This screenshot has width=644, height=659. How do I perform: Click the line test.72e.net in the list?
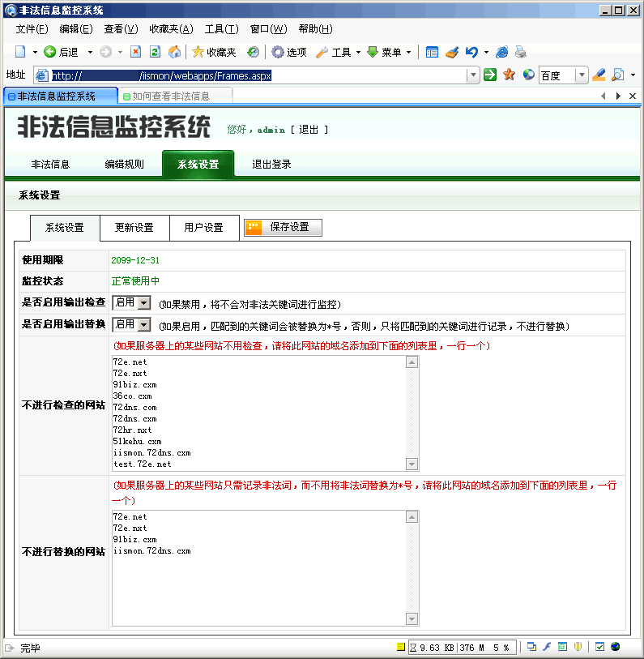142,464
